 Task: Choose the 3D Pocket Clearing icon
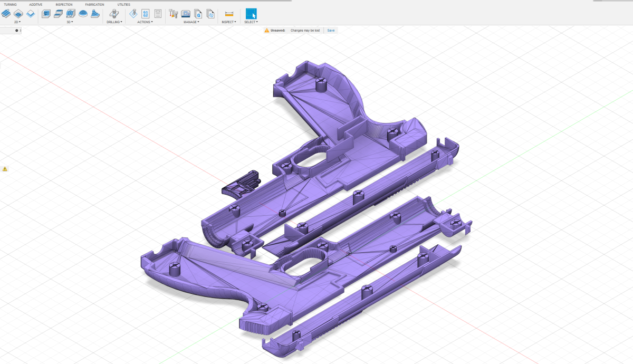(x=59, y=14)
